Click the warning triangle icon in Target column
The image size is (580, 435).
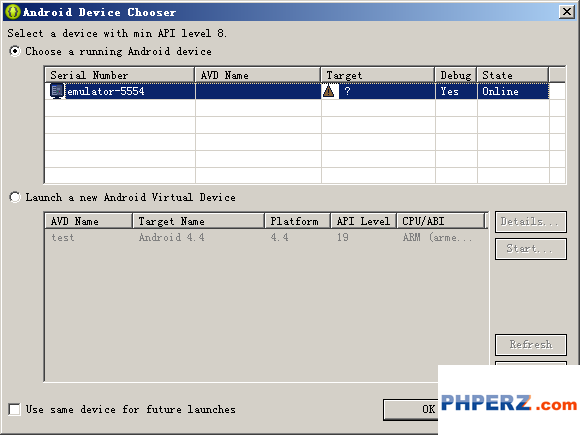(x=328, y=91)
